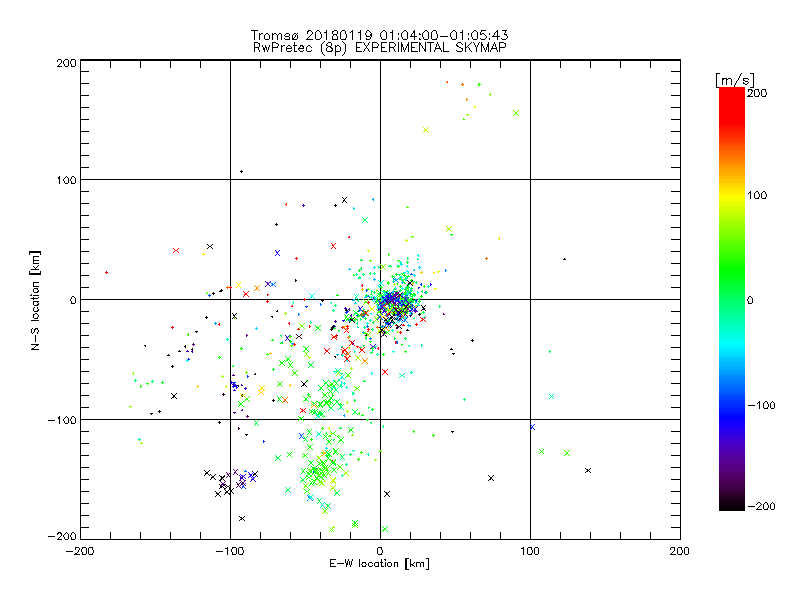Click the title 'Tromsø 20180119 01:04:00-01:05:43'
800x600 pixels.
point(379,35)
